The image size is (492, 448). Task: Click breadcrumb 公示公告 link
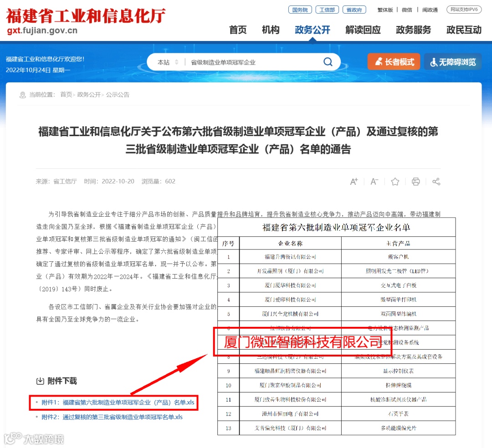click(118, 95)
